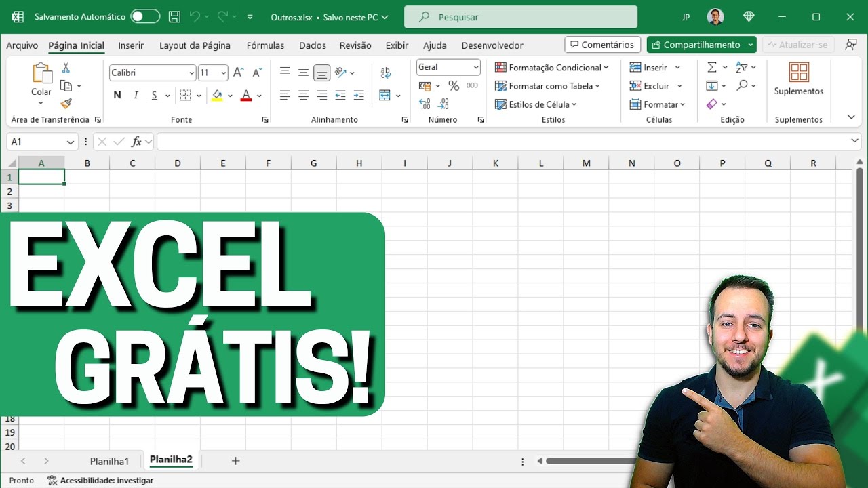Viewport: 868px width, 488px height.
Task: Apply thousands separator 000 format
Action: (472, 86)
